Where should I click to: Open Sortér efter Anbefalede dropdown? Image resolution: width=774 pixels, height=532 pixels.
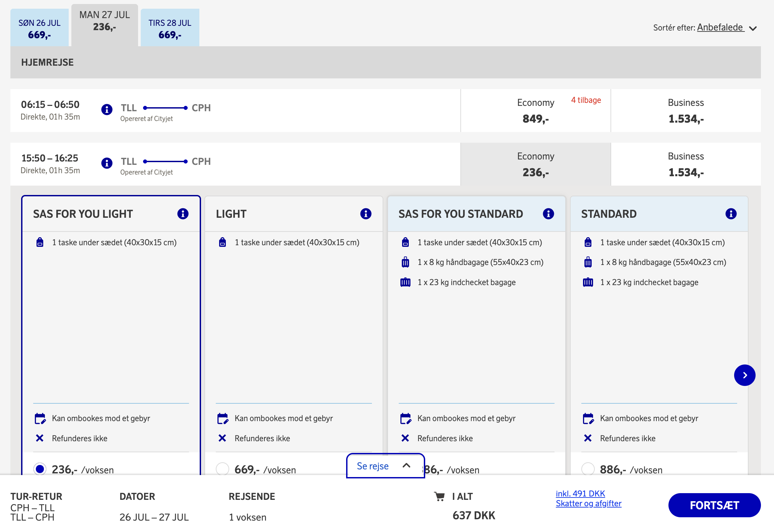(720, 28)
